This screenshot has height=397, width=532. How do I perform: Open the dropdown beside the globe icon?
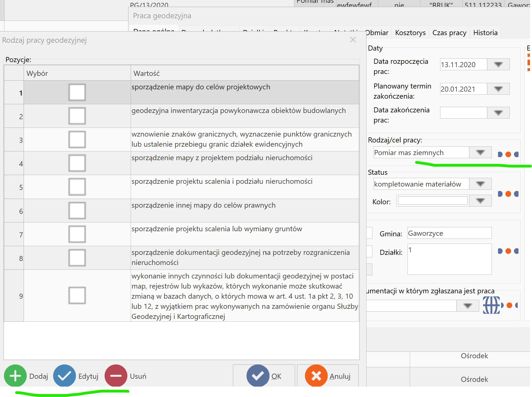click(x=468, y=306)
